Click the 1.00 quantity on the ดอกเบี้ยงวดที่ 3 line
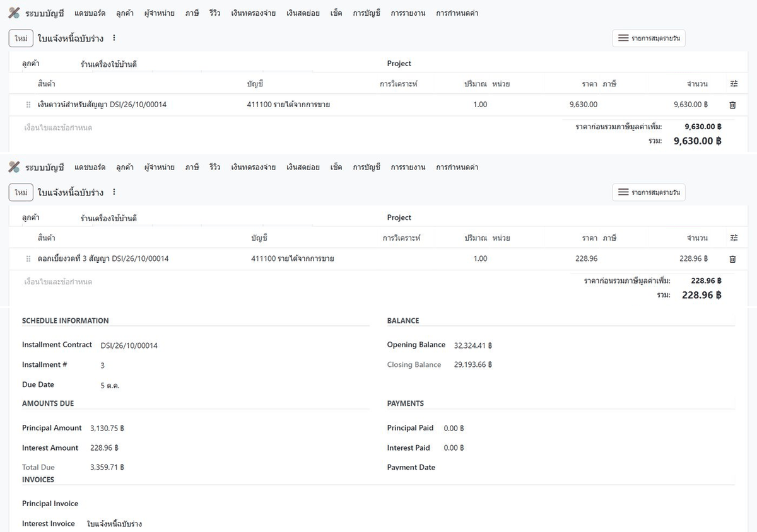Image resolution: width=757 pixels, height=532 pixels. (480, 259)
